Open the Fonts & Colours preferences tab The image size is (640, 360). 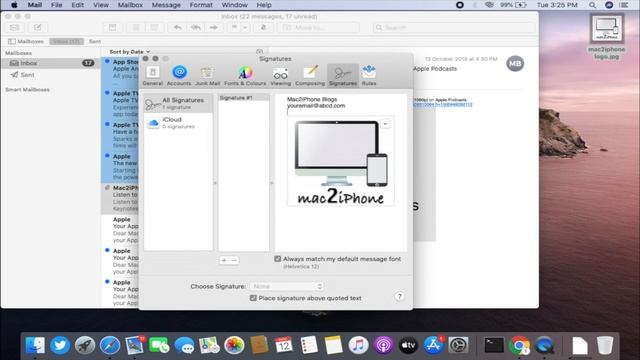(x=245, y=76)
